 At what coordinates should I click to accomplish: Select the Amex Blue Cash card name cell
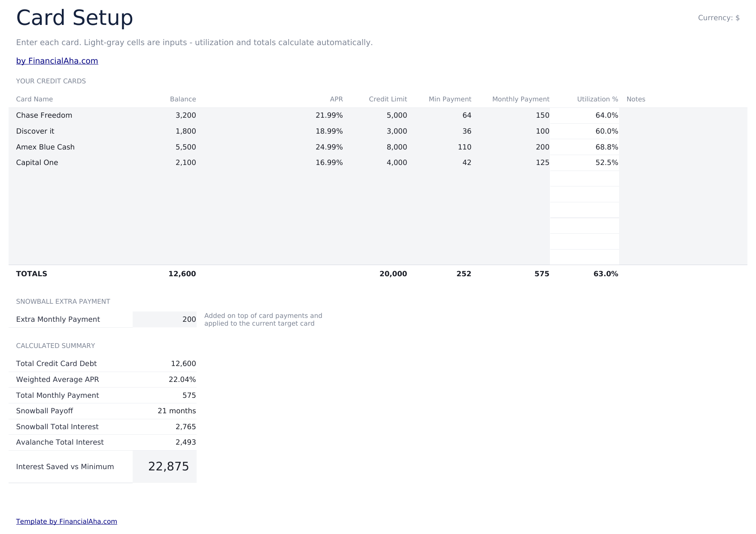click(x=70, y=147)
